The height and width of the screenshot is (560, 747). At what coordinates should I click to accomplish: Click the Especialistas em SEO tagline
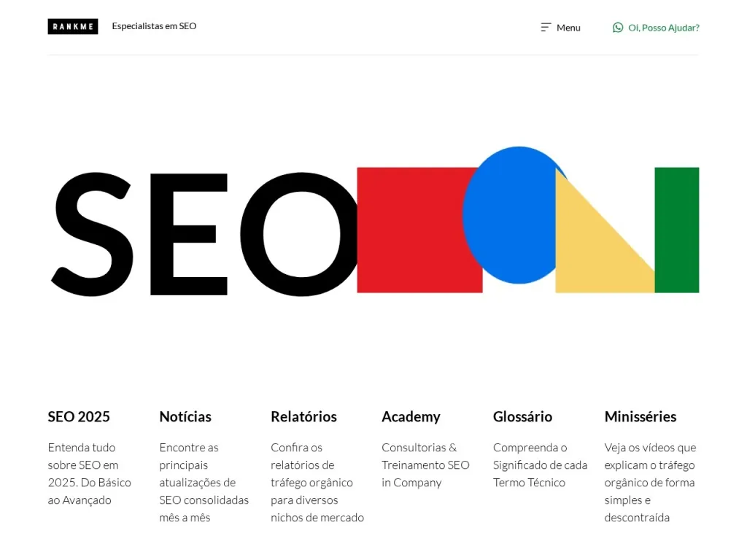(x=154, y=26)
